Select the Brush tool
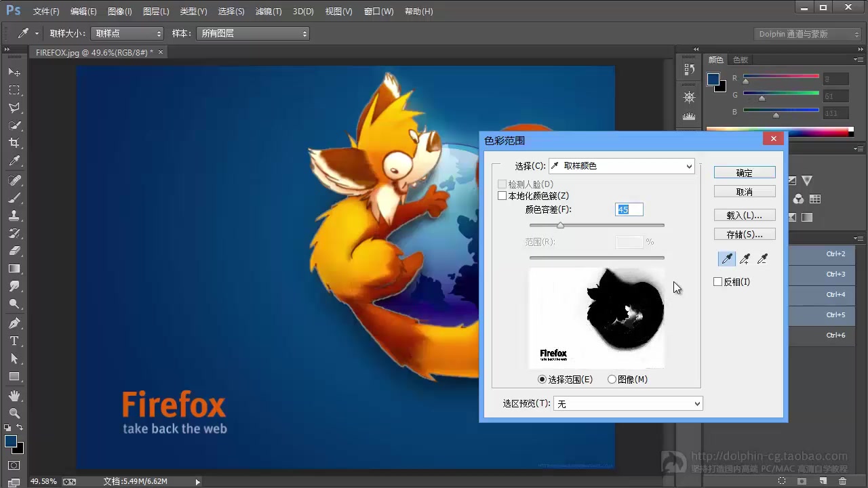Screen dimensions: 868x488 pos(14,198)
